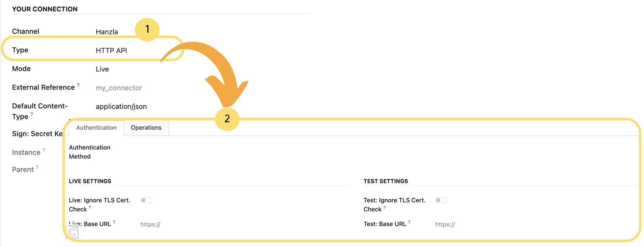Click the help icon beside Default Content-Type
644x247 pixels.
click(32, 114)
